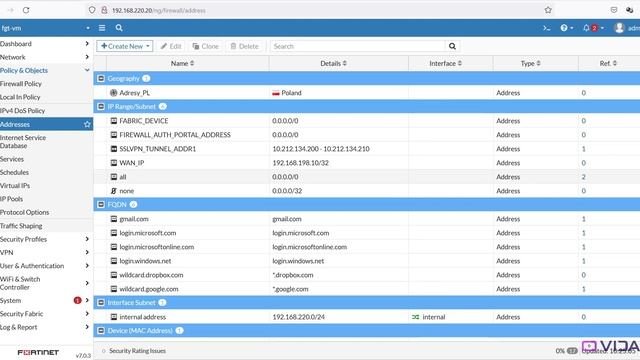Select the gmail.com FQDN icon
Image resolution: width=640 pixels, height=360 pixels.
114,219
